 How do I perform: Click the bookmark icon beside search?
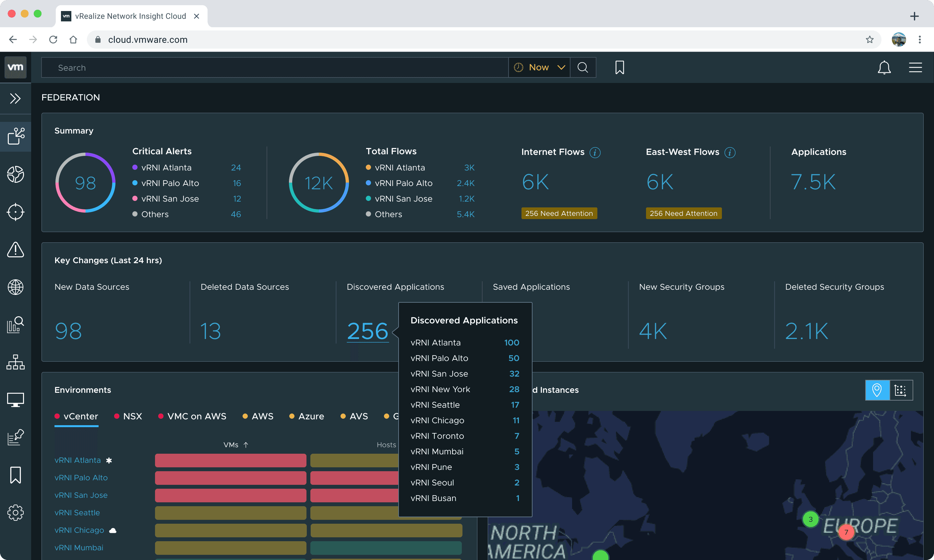(x=619, y=67)
